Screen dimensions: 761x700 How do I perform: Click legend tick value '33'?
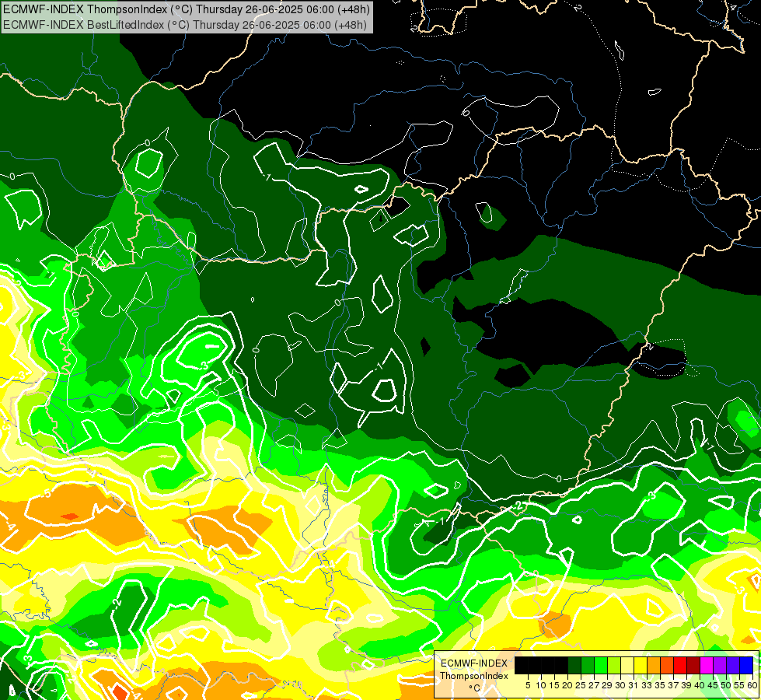click(x=647, y=685)
